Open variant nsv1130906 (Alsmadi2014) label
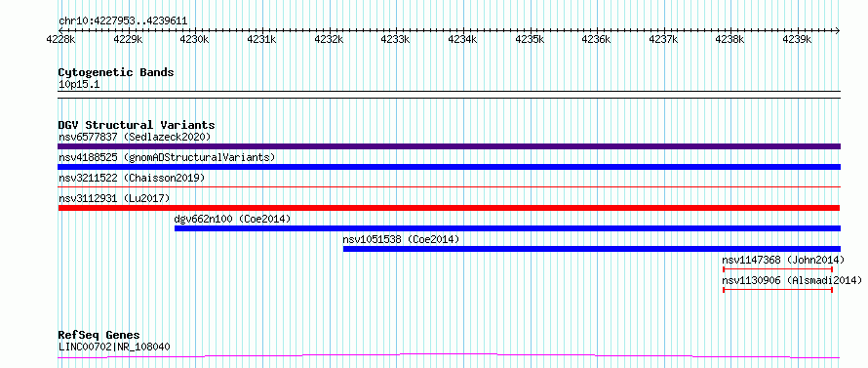This screenshot has height=368, width=868. (792, 280)
